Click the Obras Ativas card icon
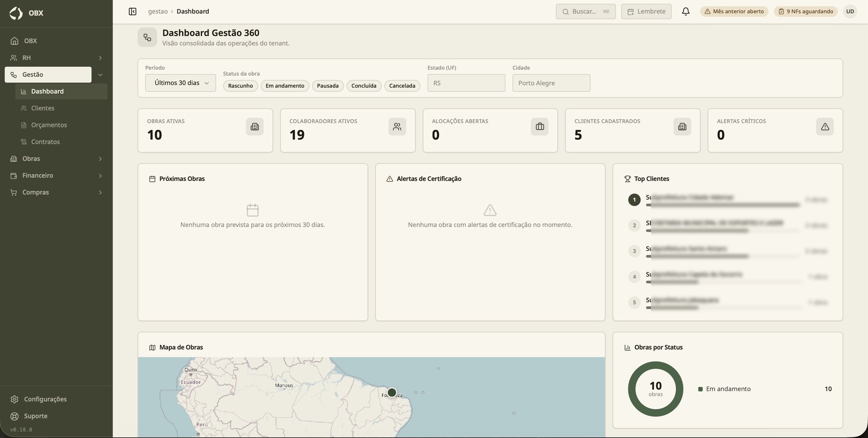The height and width of the screenshot is (438, 868). pos(255,126)
